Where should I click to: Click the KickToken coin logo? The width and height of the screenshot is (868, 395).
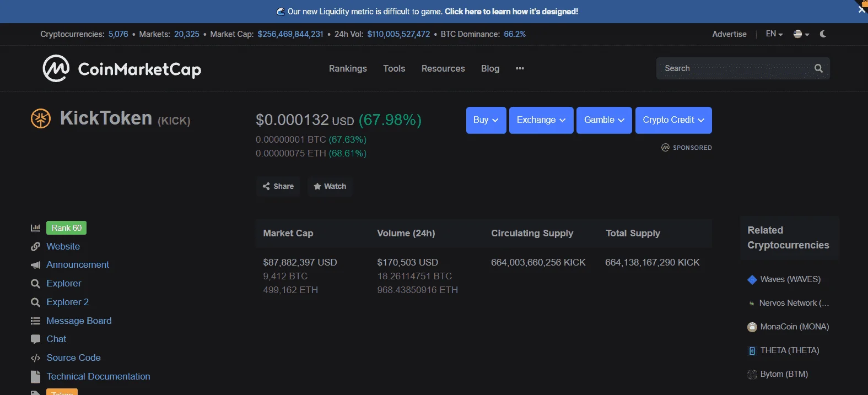click(x=41, y=118)
